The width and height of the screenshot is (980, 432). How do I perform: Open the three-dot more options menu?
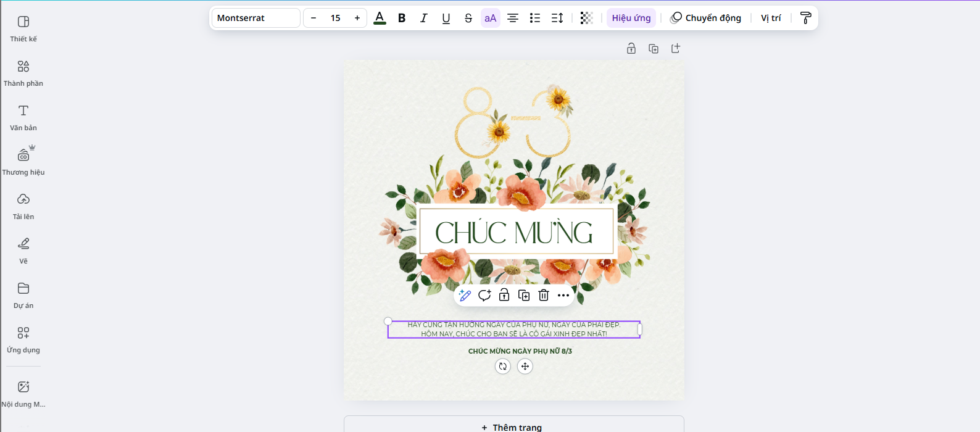coord(563,296)
